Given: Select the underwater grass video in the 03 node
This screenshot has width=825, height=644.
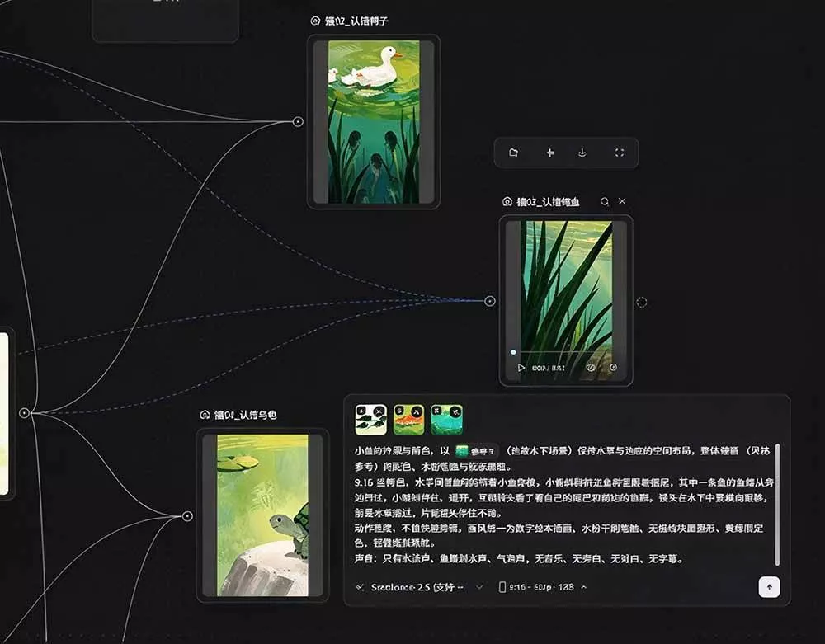Looking at the screenshot, I should point(566,299).
